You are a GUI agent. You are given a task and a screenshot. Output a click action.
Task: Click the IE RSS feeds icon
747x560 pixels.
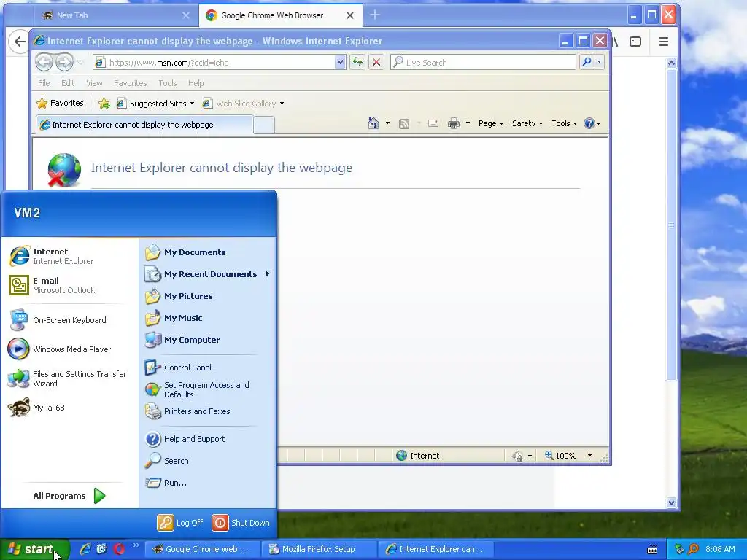[x=404, y=124]
